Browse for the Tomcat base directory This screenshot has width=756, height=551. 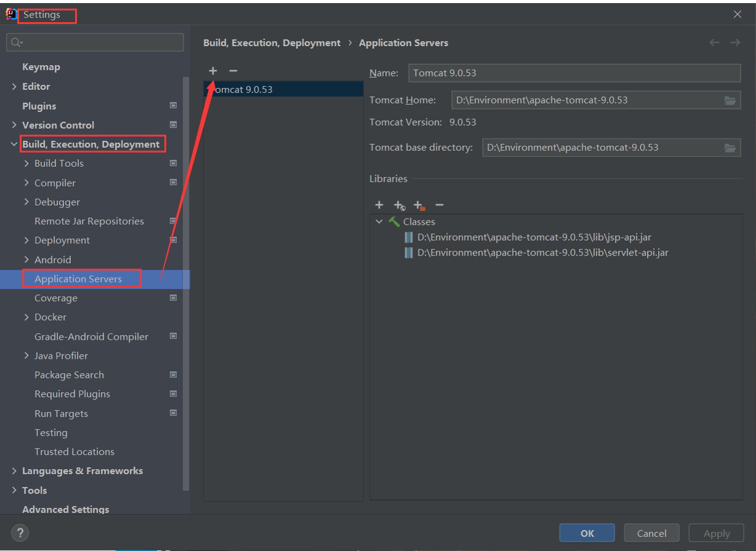coord(730,148)
